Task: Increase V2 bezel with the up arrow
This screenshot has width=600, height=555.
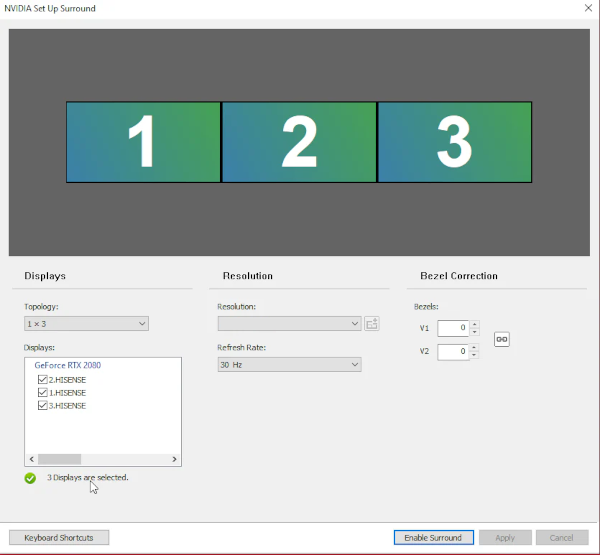Action: (474, 348)
